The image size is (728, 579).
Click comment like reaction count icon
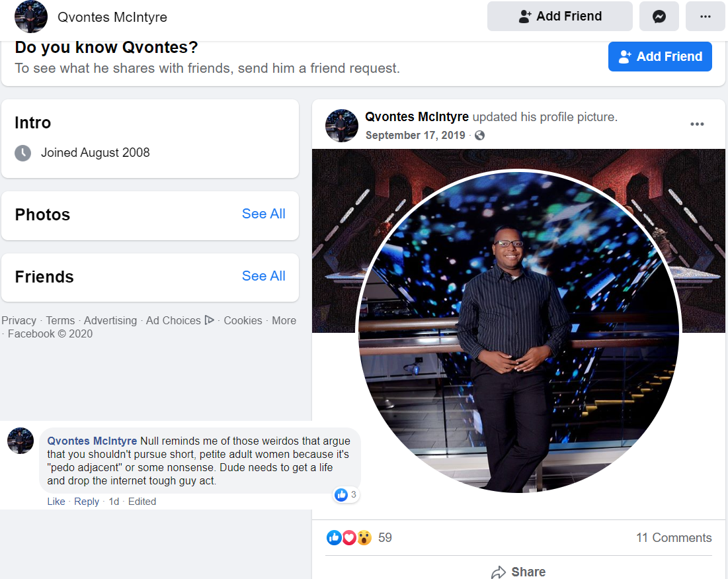click(341, 495)
